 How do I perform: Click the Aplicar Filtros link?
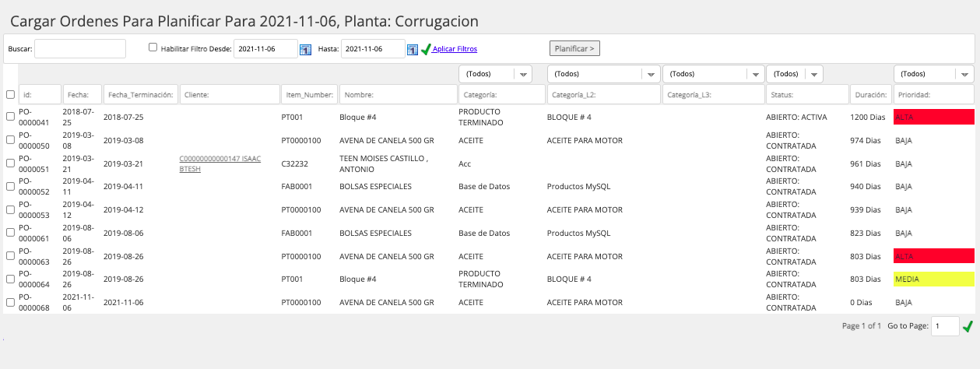pos(455,49)
